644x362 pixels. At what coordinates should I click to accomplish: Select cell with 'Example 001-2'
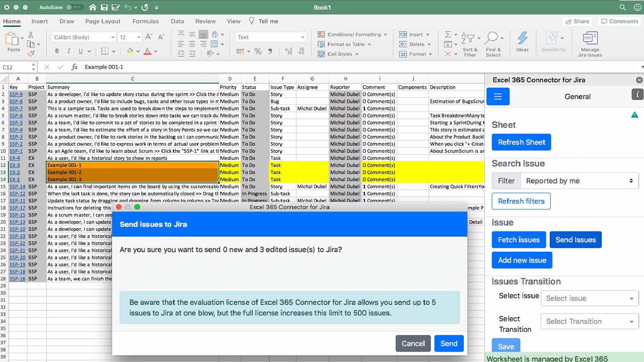[x=132, y=173]
